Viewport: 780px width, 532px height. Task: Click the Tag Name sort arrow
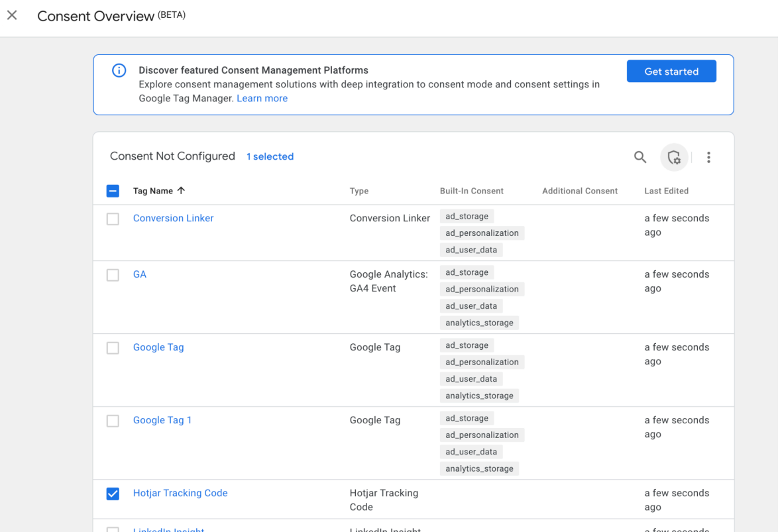(181, 190)
